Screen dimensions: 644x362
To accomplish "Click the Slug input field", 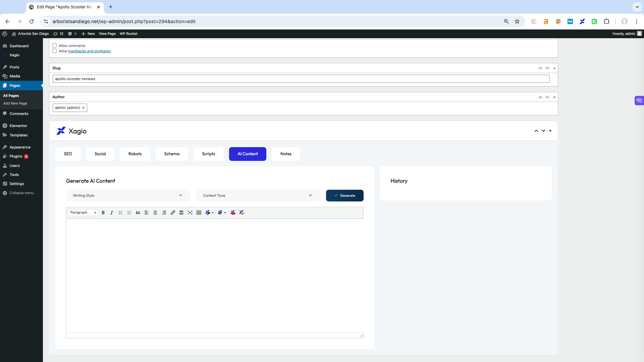I will 301,79.
